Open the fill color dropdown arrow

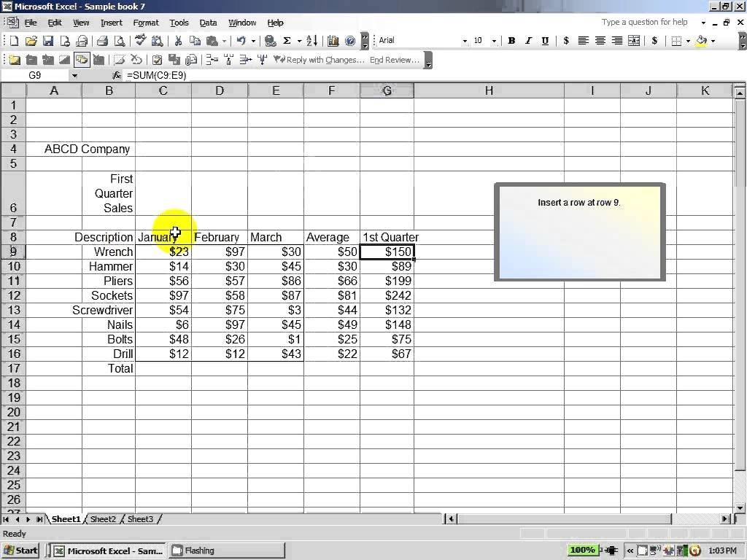click(713, 40)
